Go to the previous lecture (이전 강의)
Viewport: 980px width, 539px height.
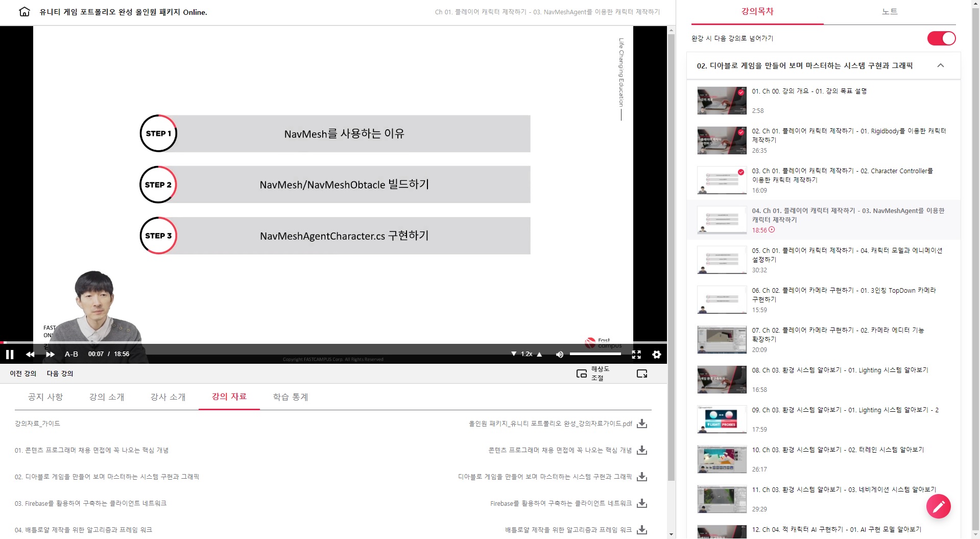(x=23, y=373)
